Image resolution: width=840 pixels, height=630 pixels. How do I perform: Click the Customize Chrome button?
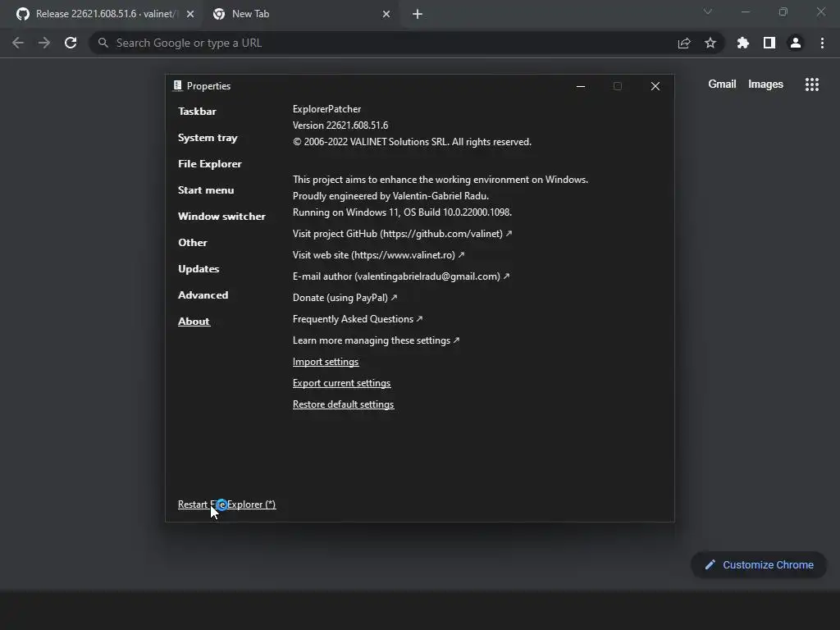759,564
